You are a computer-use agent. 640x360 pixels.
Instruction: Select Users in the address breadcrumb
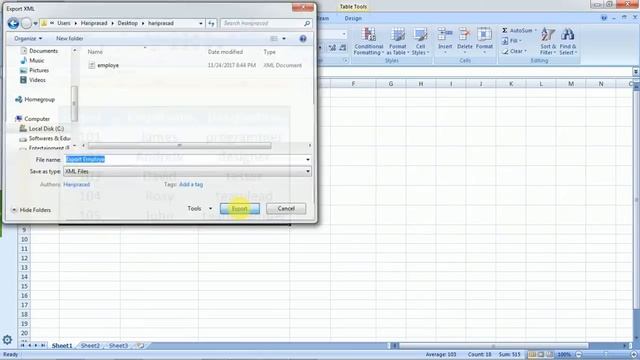[64, 23]
